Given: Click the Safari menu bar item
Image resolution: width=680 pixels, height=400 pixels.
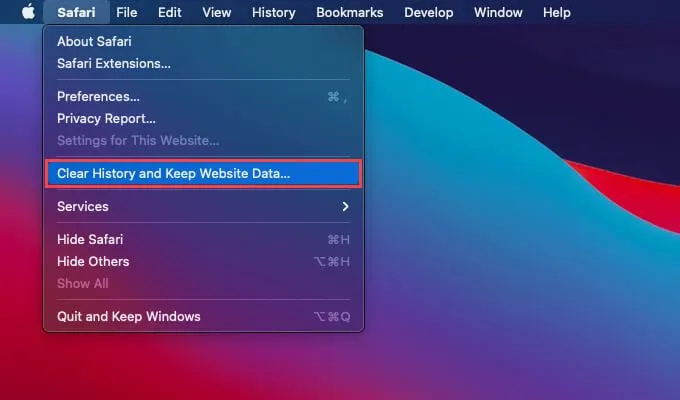Looking at the screenshot, I should pos(76,12).
